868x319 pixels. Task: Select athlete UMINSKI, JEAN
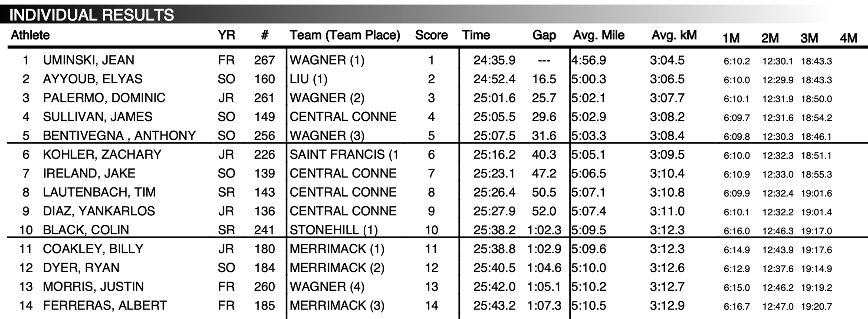[x=89, y=60]
